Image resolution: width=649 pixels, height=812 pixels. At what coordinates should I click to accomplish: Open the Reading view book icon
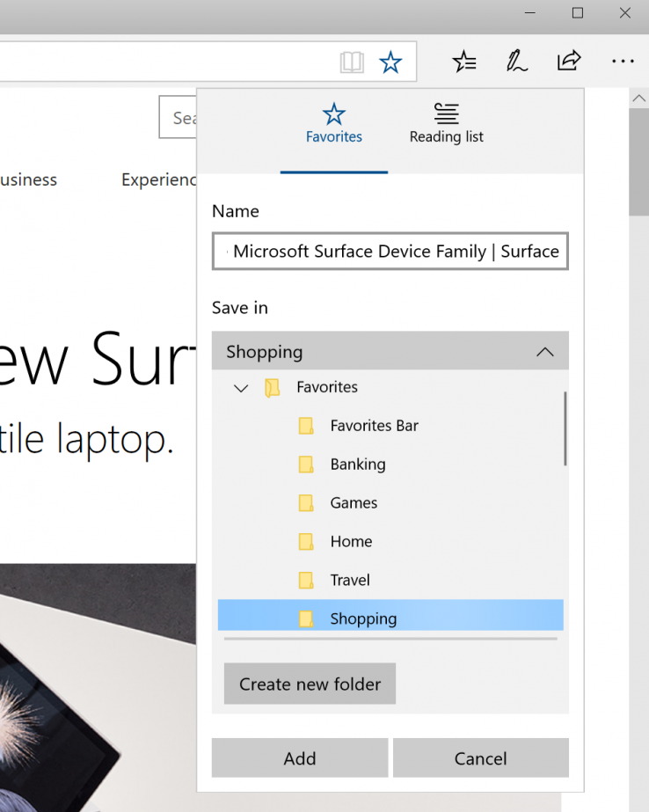[x=352, y=62]
